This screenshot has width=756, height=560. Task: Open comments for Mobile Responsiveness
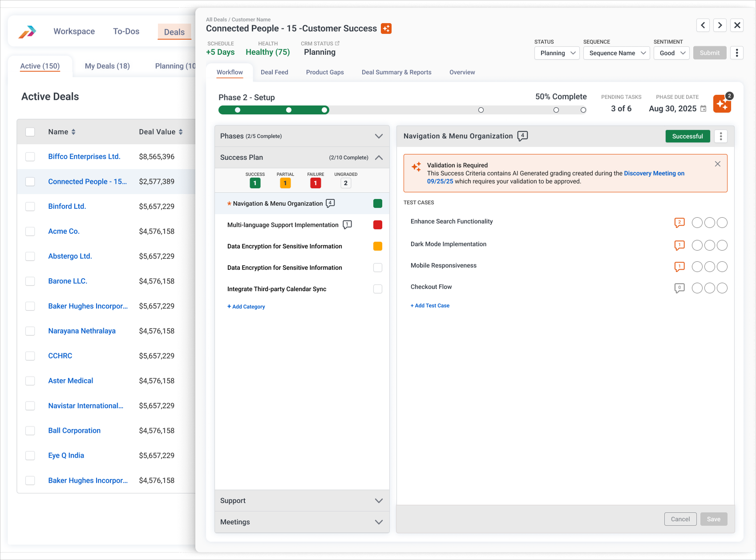pyautogui.click(x=679, y=267)
